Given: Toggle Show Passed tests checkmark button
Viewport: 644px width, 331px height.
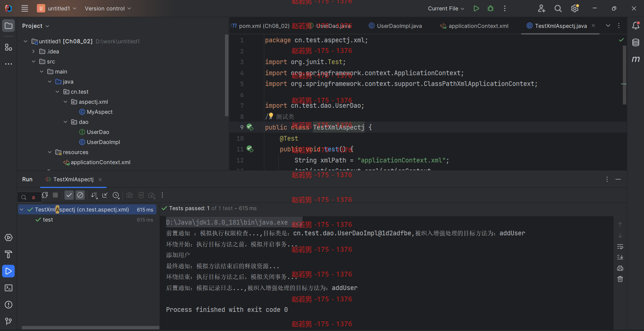Looking at the screenshot, I should (x=69, y=195).
